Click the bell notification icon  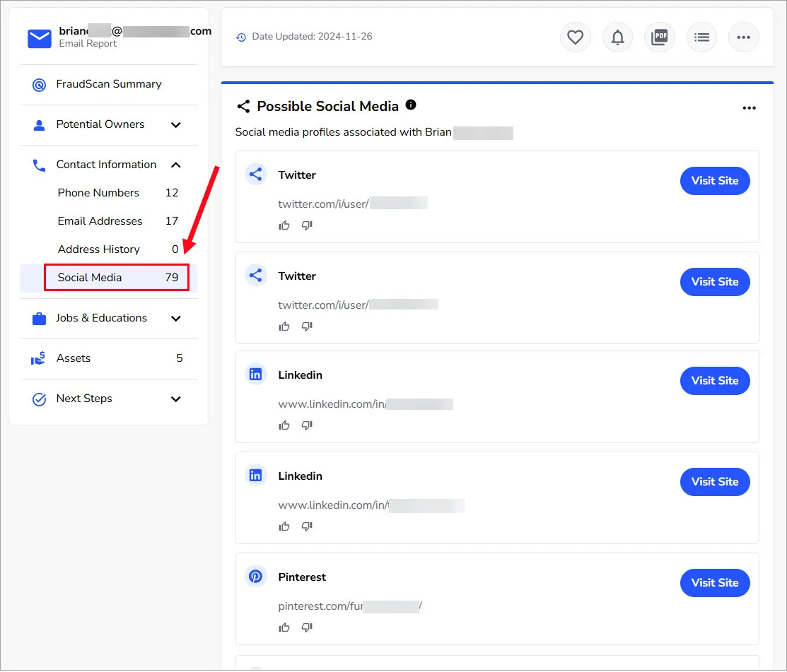(617, 37)
